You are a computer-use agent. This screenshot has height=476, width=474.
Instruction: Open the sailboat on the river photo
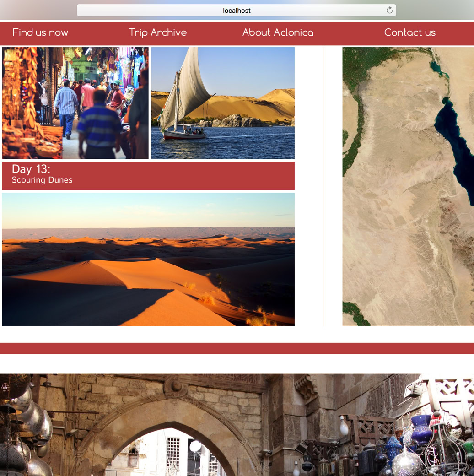coord(223,103)
